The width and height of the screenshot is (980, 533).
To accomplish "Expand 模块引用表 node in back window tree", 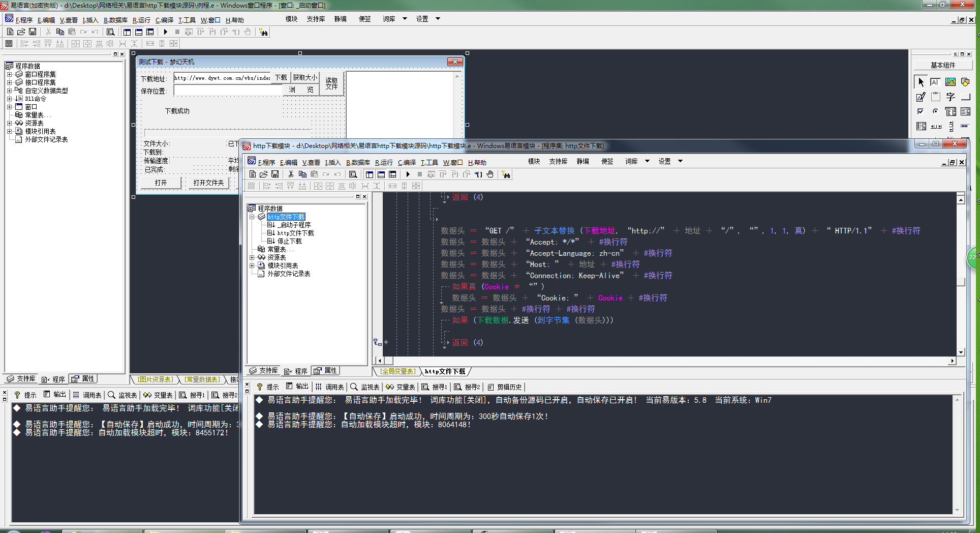I will (x=9, y=131).
